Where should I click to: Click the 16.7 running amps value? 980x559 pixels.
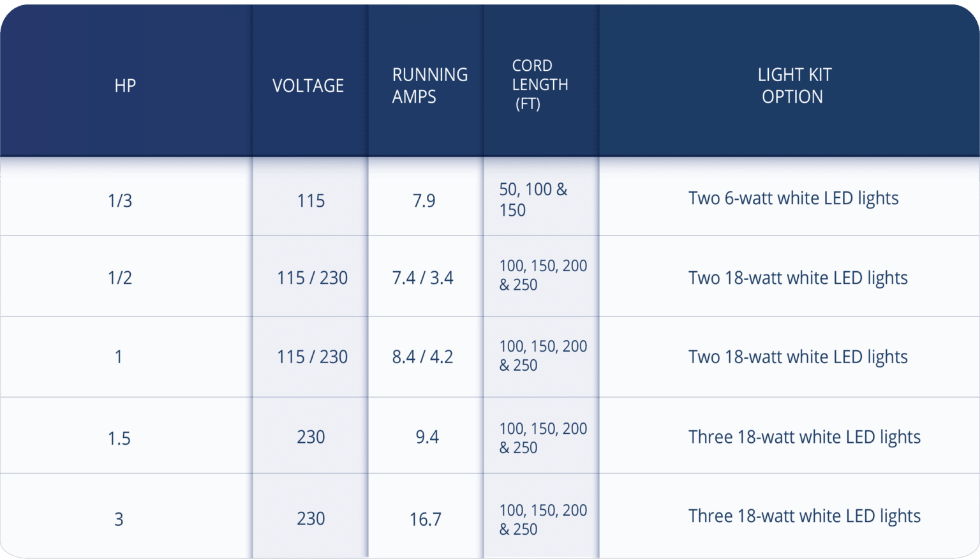coord(426,519)
